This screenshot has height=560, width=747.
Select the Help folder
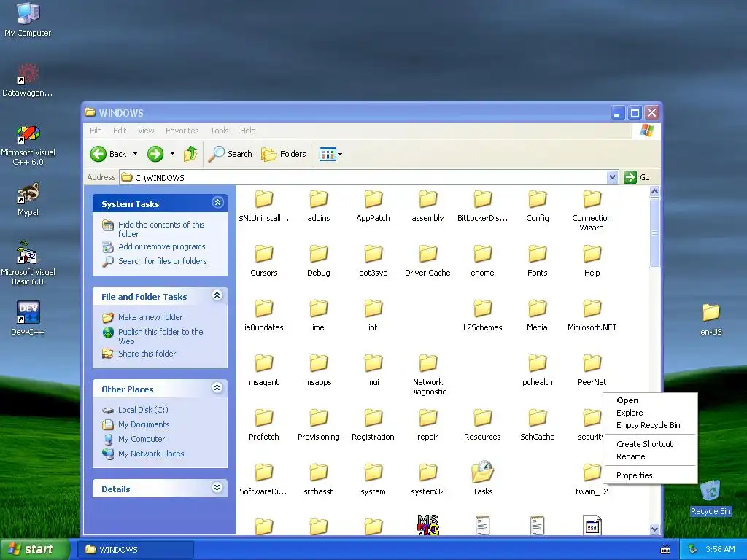(592, 260)
